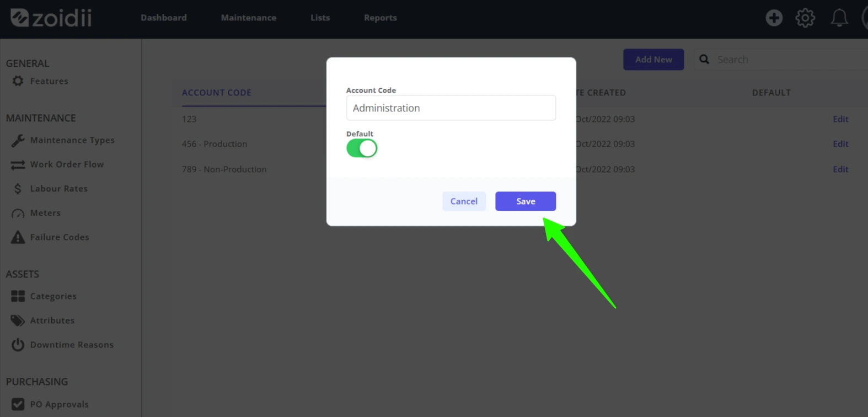Open Meters in the sidebar
Viewport: 868px width, 417px height.
pos(45,213)
